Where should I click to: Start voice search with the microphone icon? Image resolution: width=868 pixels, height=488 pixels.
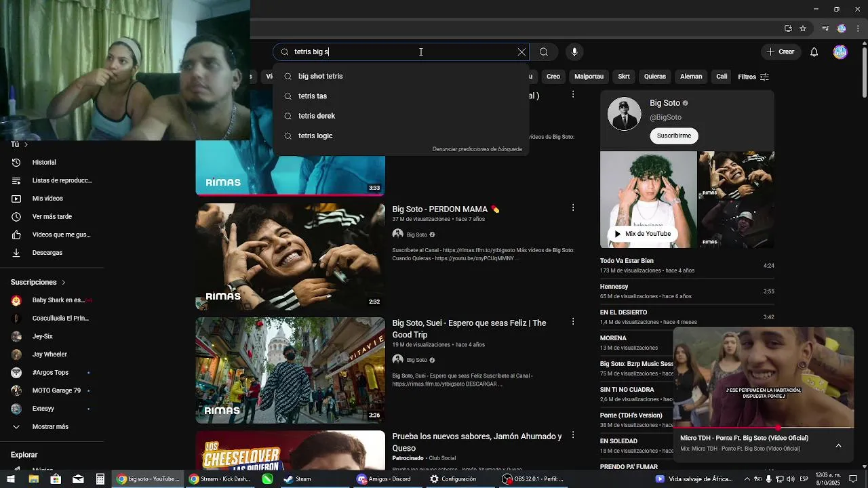[574, 52]
